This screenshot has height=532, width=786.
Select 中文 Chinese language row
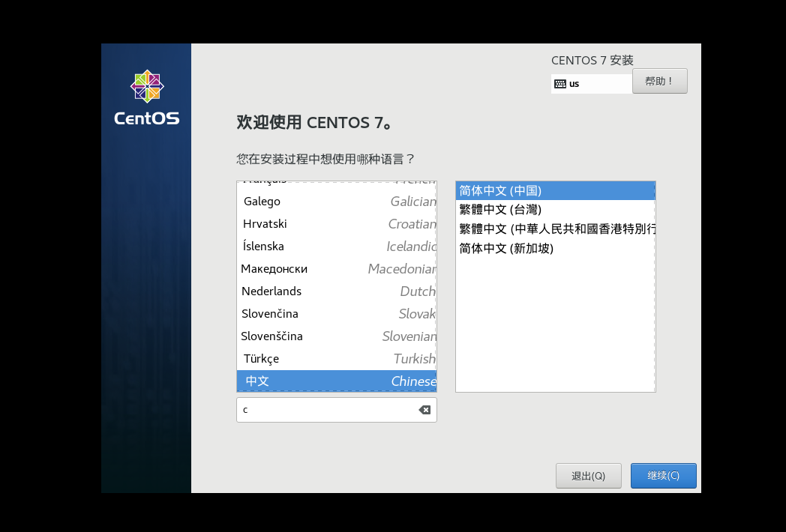tap(336, 381)
